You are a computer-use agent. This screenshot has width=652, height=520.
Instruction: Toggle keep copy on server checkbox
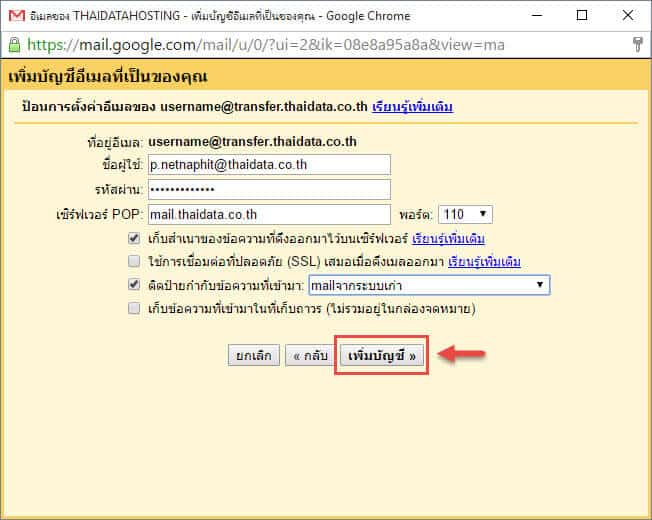coord(134,238)
